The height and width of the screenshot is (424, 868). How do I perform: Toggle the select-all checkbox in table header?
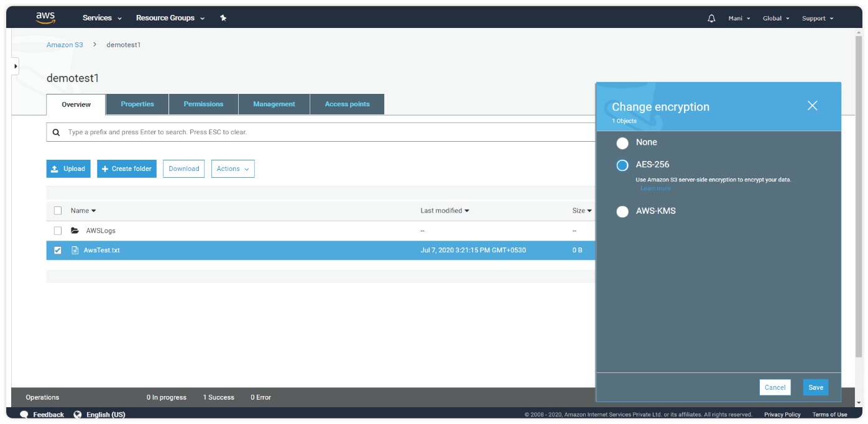coord(58,211)
